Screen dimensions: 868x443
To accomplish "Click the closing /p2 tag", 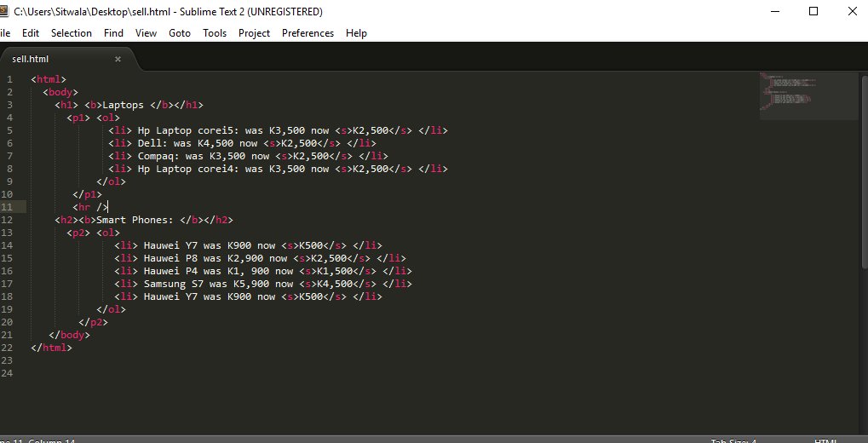I will pyautogui.click(x=93, y=322).
